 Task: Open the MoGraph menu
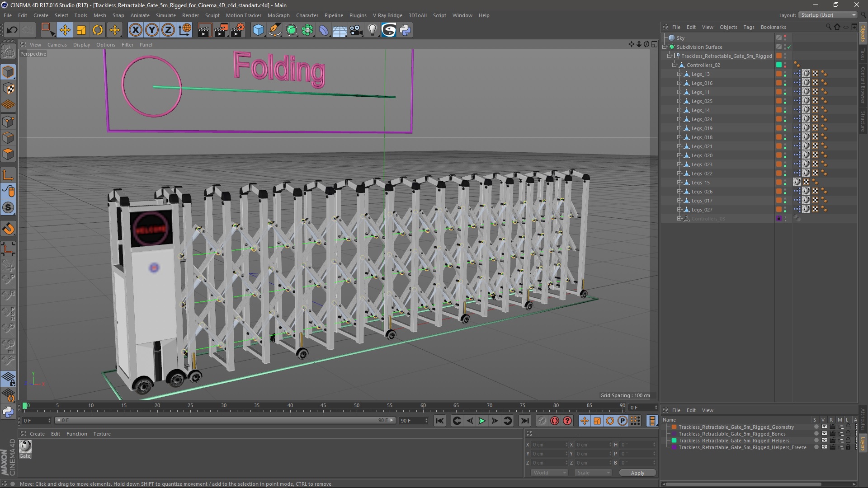point(278,15)
